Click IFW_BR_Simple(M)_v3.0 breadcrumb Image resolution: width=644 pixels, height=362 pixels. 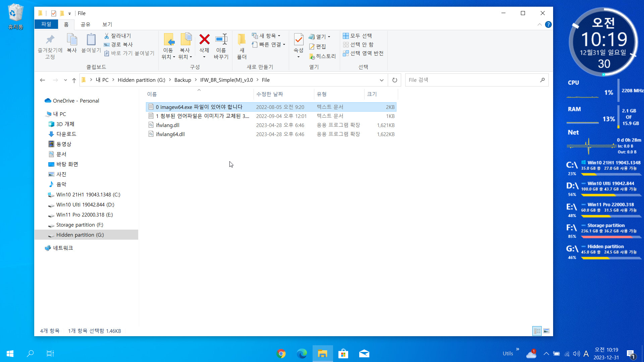(x=226, y=80)
